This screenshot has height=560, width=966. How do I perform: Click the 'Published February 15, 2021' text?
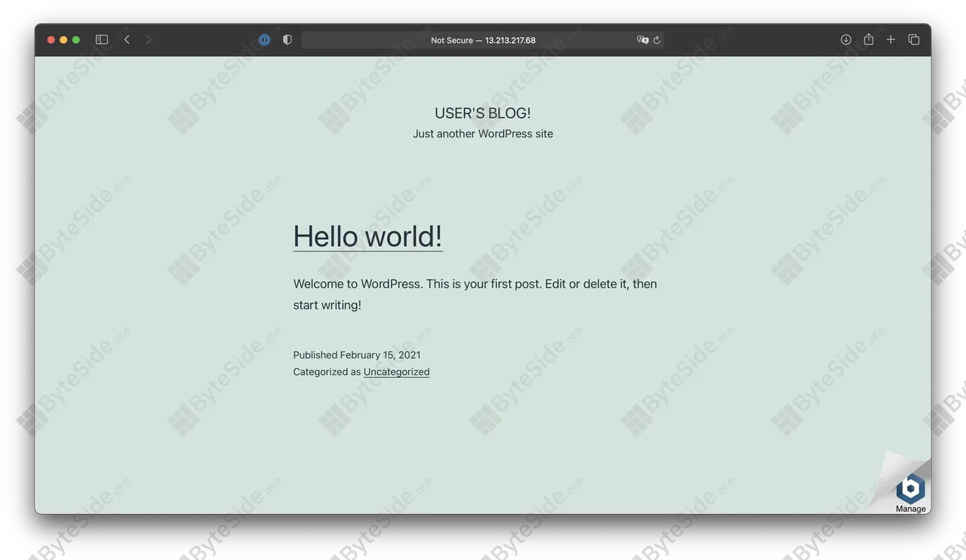click(357, 355)
